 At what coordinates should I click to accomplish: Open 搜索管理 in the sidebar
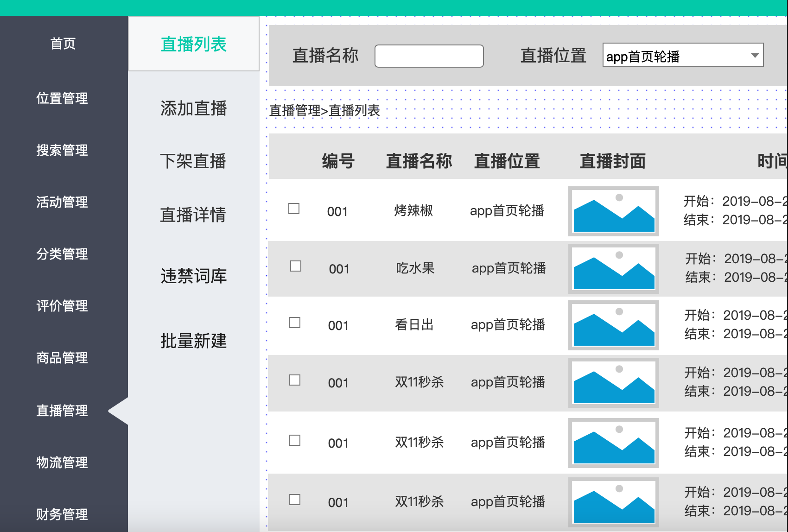(62, 150)
